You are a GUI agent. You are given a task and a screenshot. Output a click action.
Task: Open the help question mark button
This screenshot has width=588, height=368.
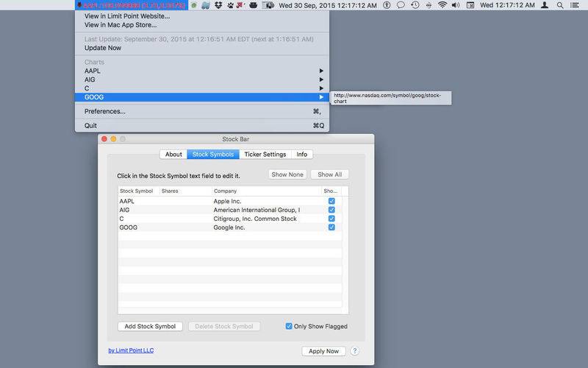pyautogui.click(x=354, y=351)
